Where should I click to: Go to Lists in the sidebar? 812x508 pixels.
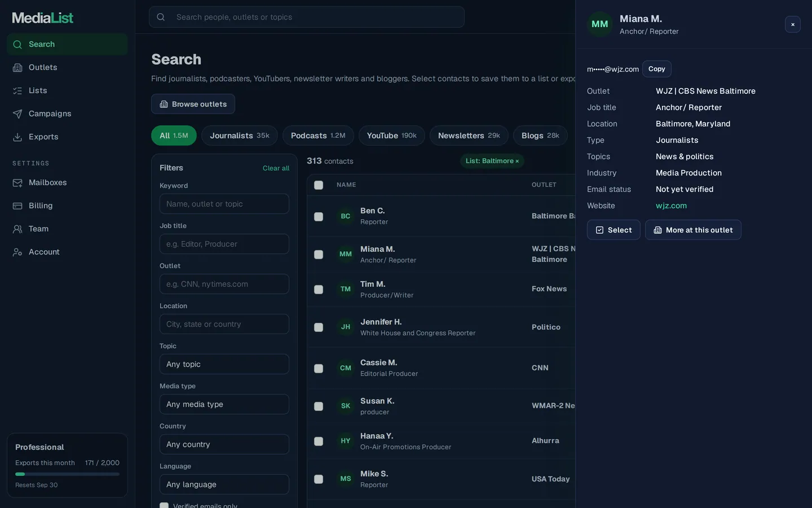point(67,90)
